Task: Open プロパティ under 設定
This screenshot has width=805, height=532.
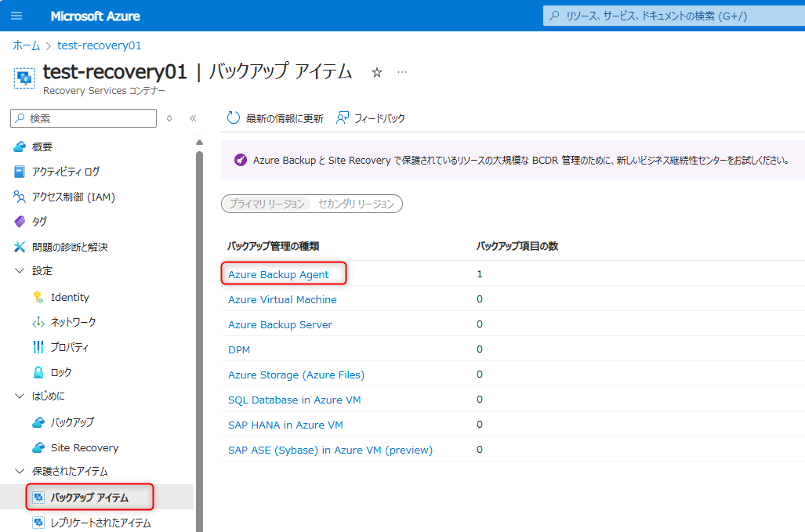Action: 69,347
